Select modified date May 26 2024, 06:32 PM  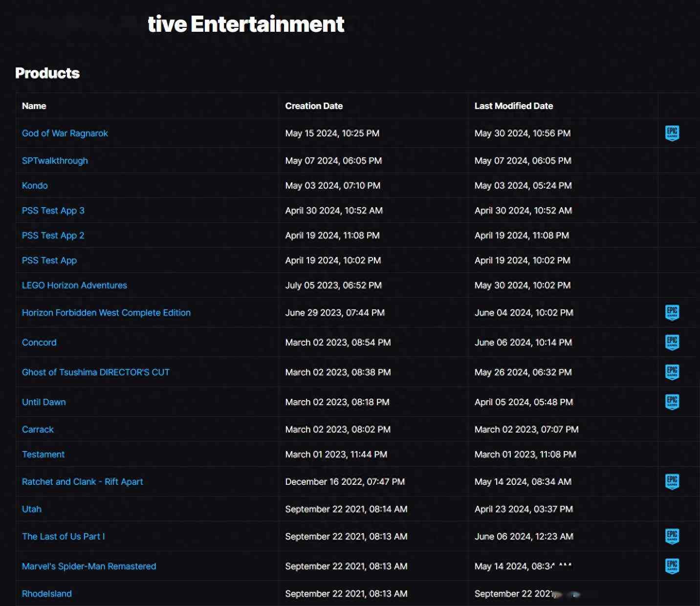point(523,372)
